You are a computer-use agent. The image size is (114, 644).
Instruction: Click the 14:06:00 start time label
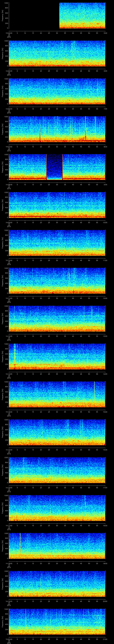tap(9, 109)
